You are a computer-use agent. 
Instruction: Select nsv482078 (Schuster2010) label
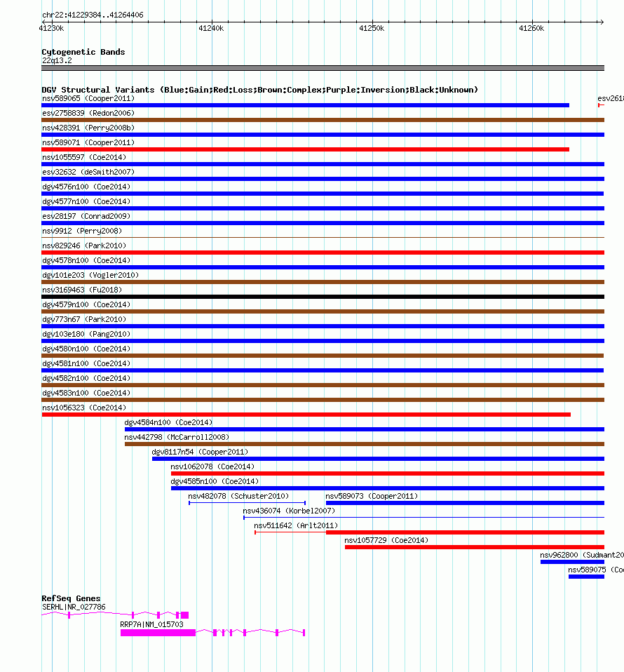[x=238, y=496]
